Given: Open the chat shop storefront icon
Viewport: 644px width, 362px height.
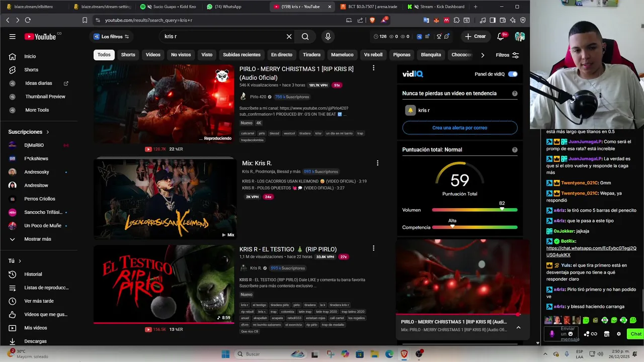Looking at the screenshot, I should click(607, 334).
